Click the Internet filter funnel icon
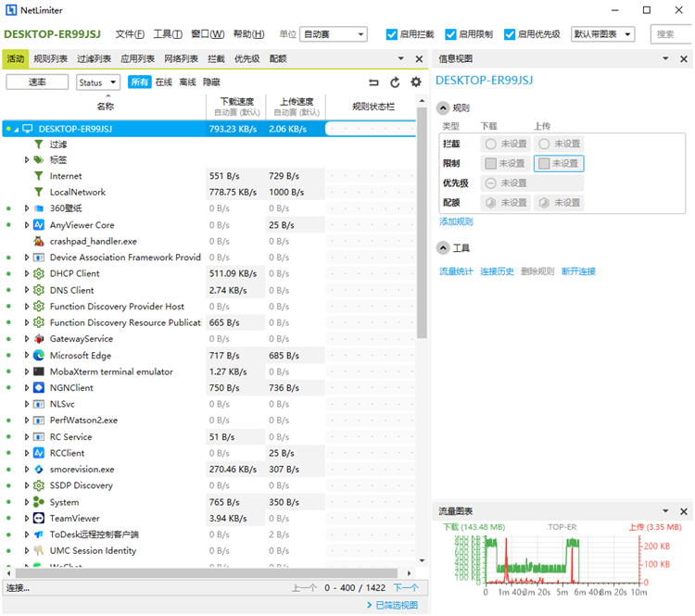The height and width of the screenshot is (616, 695). [39, 176]
